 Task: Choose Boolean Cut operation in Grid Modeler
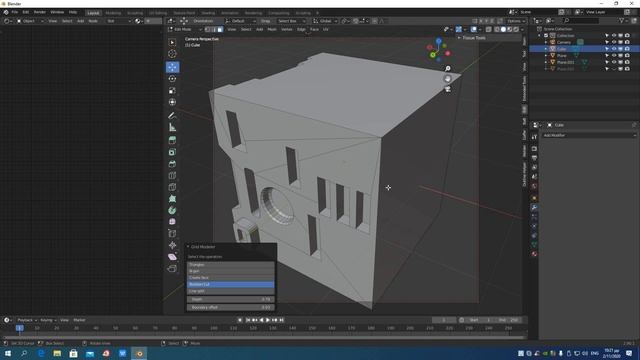[231, 284]
